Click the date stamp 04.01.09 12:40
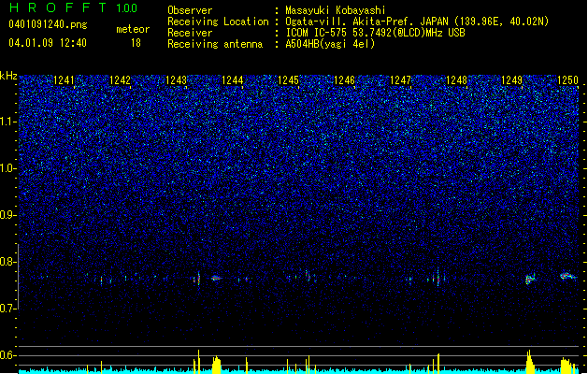The width and height of the screenshot is (588, 374). click(x=48, y=43)
